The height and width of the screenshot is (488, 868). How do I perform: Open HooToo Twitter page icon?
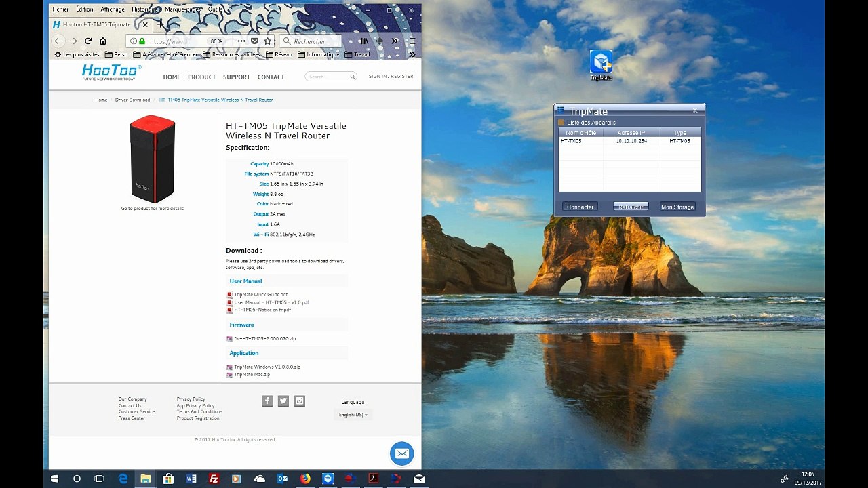[x=283, y=401]
